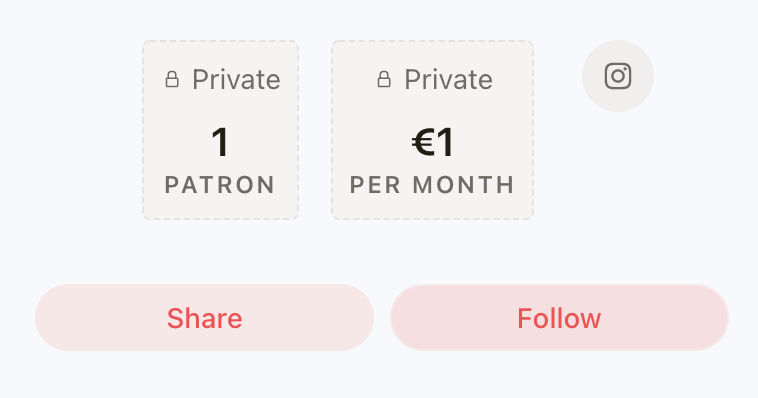Tap the round grey Instagram button

pos(618,76)
